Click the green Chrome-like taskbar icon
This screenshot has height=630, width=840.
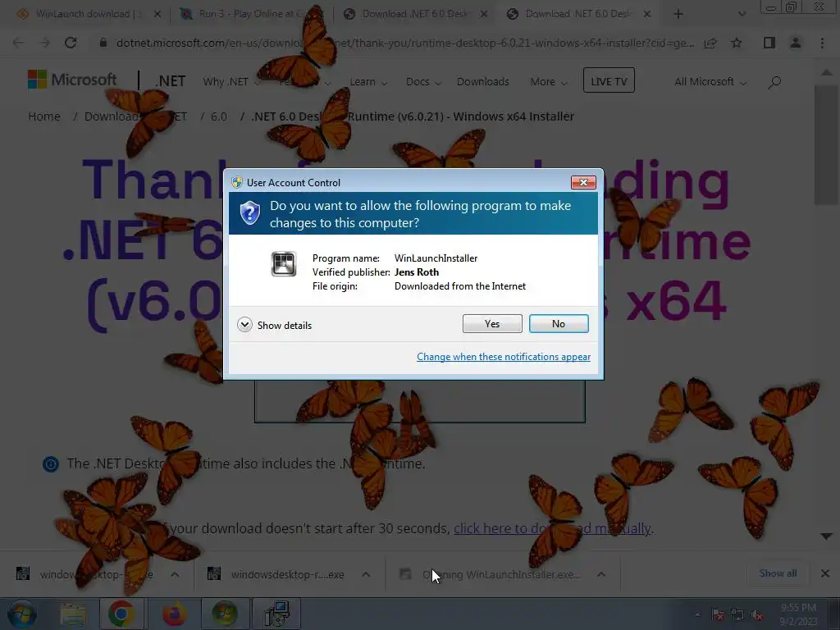224,614
